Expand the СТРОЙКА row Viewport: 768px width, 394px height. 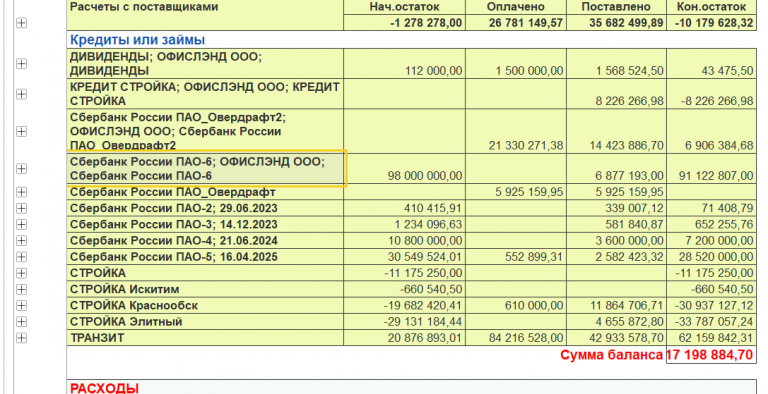pos(21,273)
